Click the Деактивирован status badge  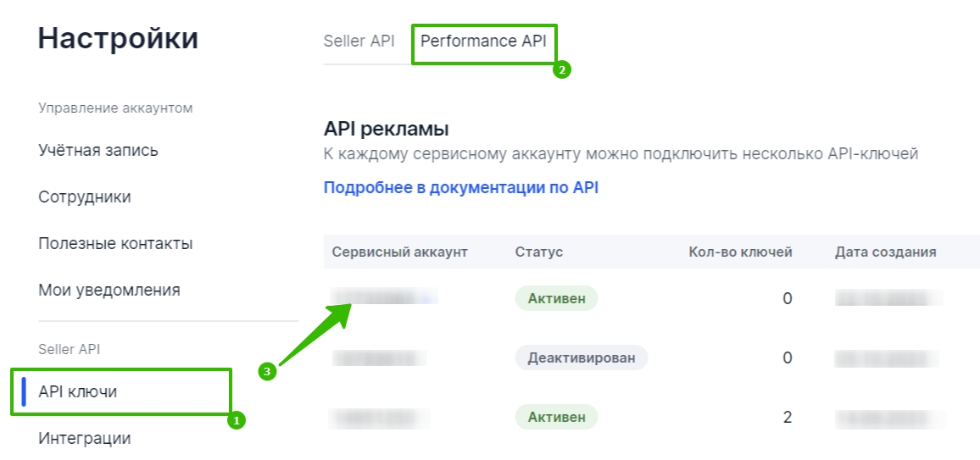click(x=582, y=357)
